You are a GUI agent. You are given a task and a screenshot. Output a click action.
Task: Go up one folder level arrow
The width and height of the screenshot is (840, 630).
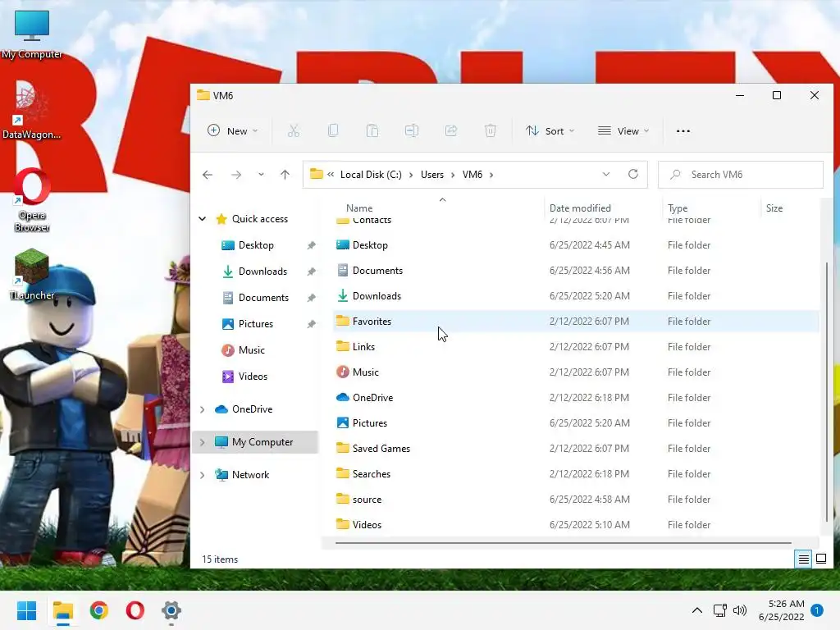coord(285,175)
